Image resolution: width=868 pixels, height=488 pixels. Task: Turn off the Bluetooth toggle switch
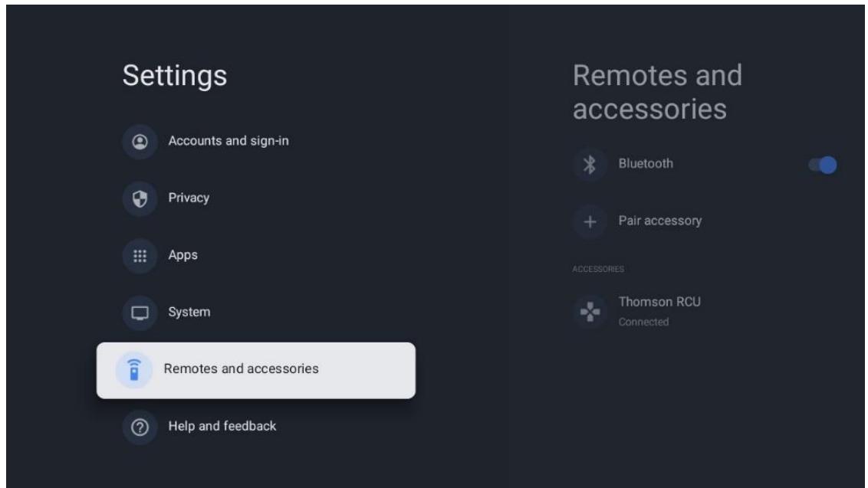(823, 165)
